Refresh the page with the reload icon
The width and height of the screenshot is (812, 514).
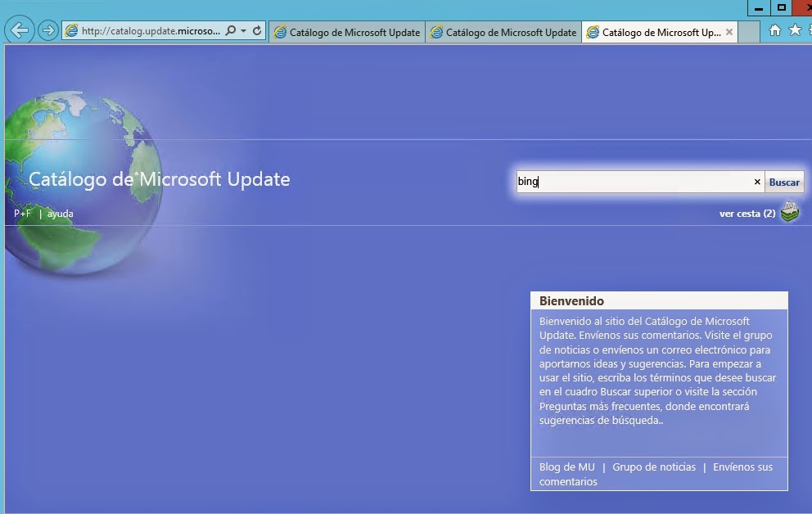[257, 30]
